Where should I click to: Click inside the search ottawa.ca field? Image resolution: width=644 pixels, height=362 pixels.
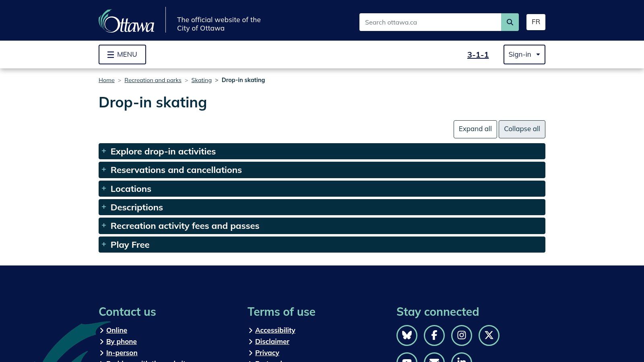[430, 22]
